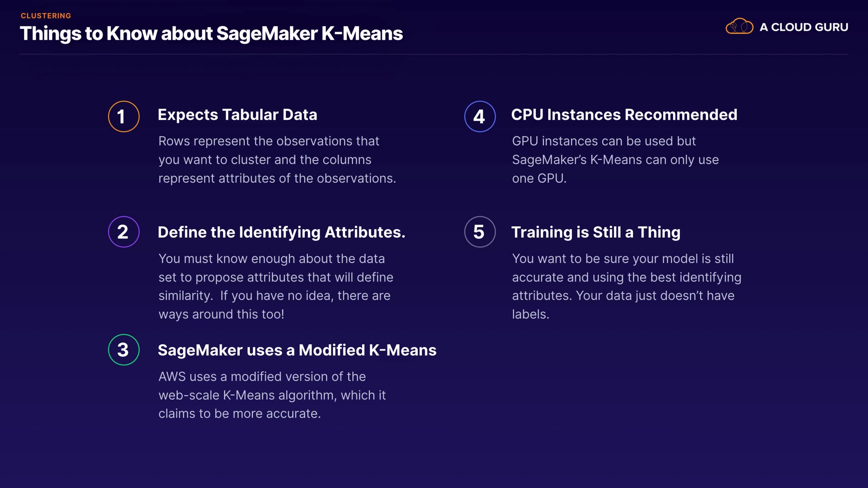This screenshot has height=488, width=868.
Task: Select the Expects Tabular Data heading
Action: [x=237, y=115]
